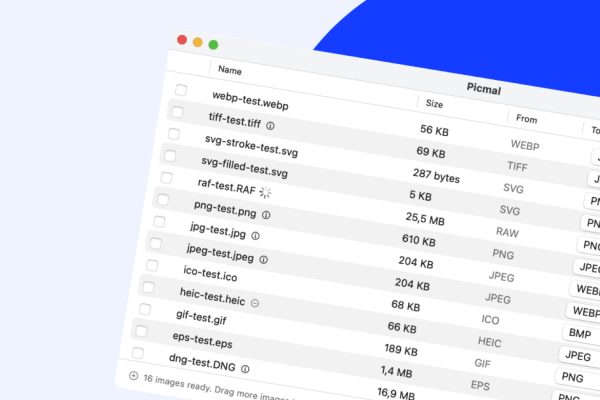Click the 610 KB size value
Viewport: 600px width, 400px height.
(x=419, y=240)
